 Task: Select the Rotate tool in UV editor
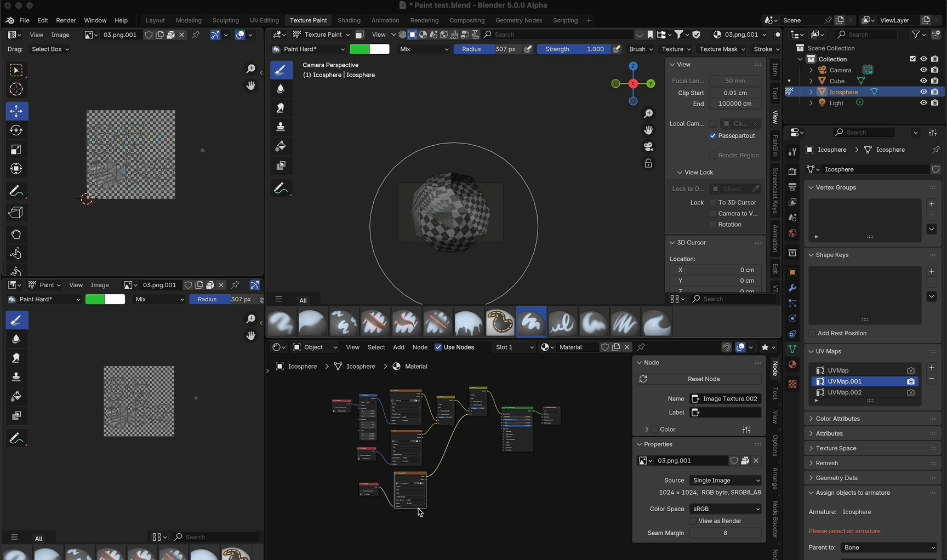click(16, 130)
